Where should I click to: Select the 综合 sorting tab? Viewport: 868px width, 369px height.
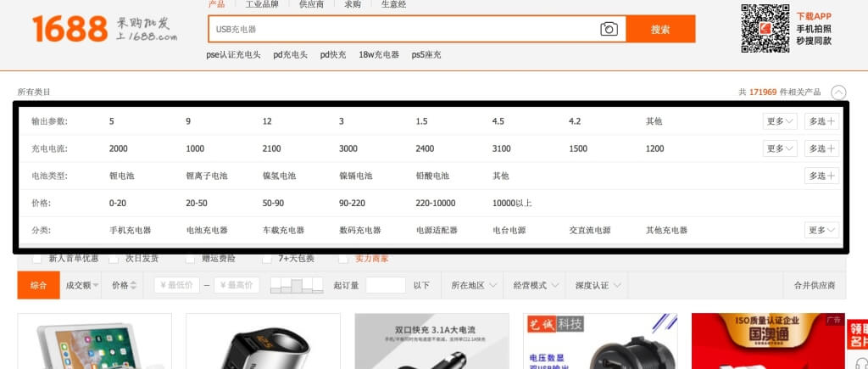point(38,285)
